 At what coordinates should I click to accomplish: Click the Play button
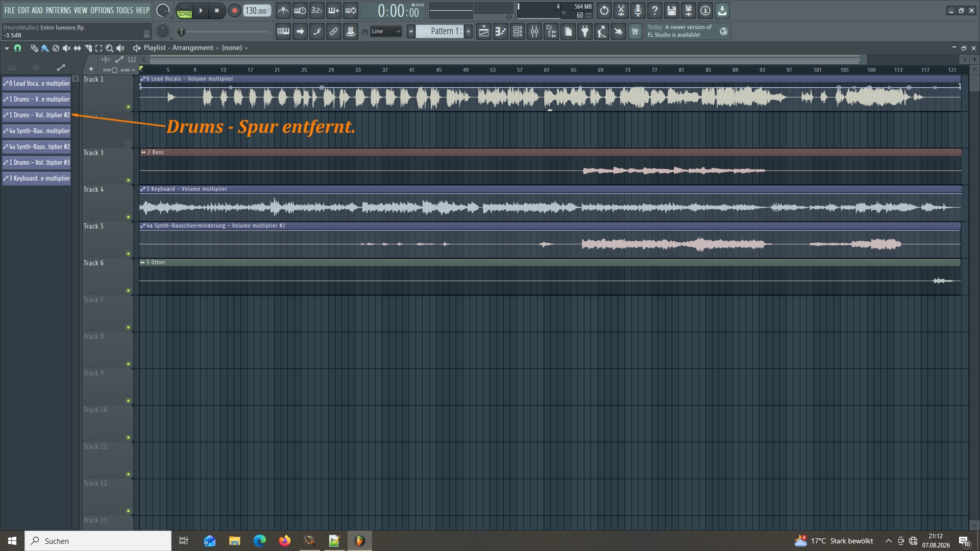[x=201, y=11]
